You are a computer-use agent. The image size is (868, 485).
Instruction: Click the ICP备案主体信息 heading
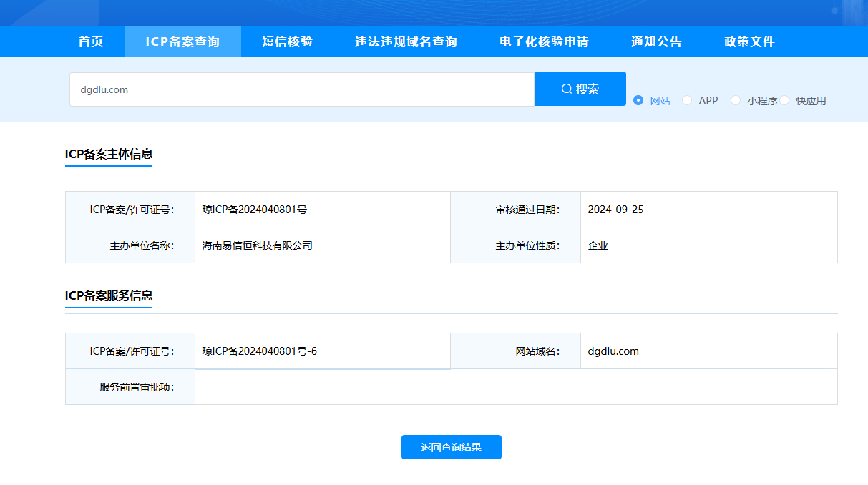point(109,154)
